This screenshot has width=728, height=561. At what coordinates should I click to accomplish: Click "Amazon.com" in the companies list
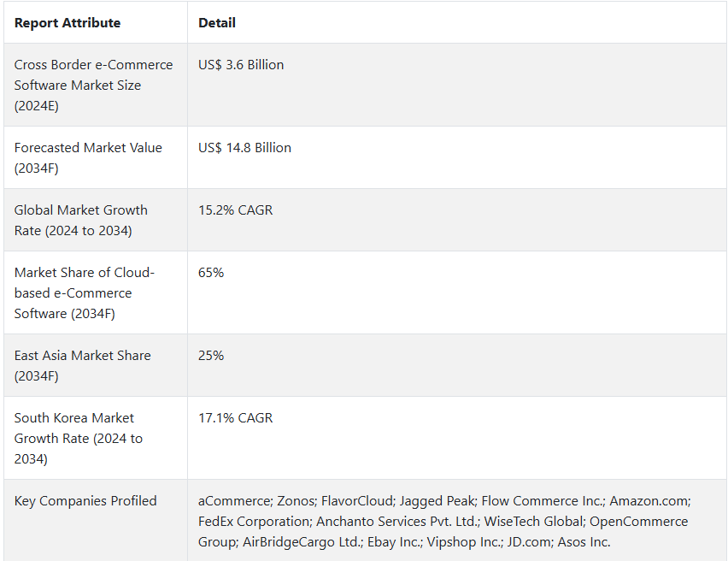click(x=649, y=501)
